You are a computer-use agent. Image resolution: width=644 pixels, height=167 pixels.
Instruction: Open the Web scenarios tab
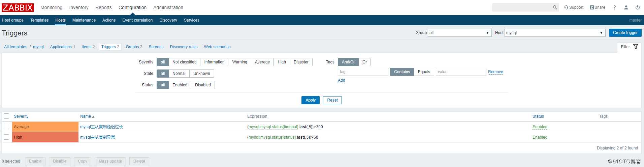pyautogui.click(x=217, y=47)
